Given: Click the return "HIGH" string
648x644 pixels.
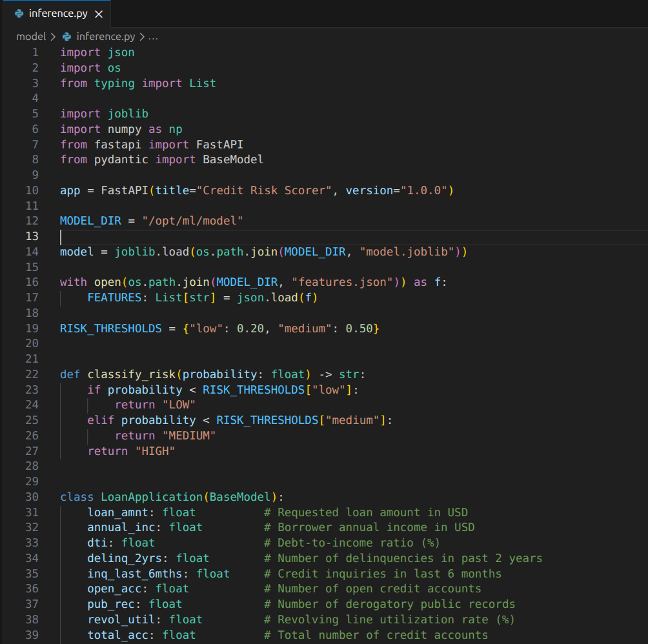Looking at the screenshot, I should [x=155, y=451].
